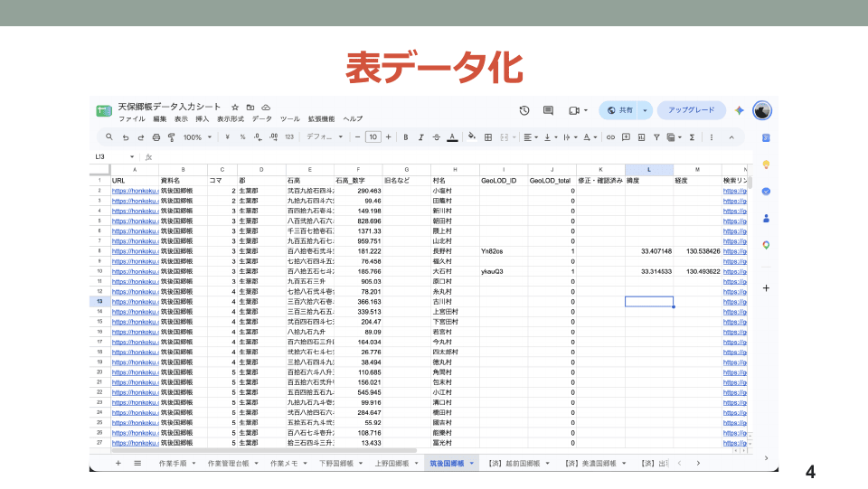Viewport: 868px width, 489px height.
Task: Increase the font size
Action: (x=389, y=137)
